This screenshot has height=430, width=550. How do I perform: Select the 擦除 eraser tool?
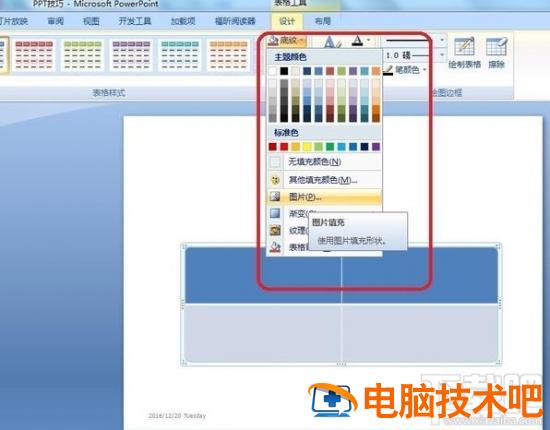496,53
